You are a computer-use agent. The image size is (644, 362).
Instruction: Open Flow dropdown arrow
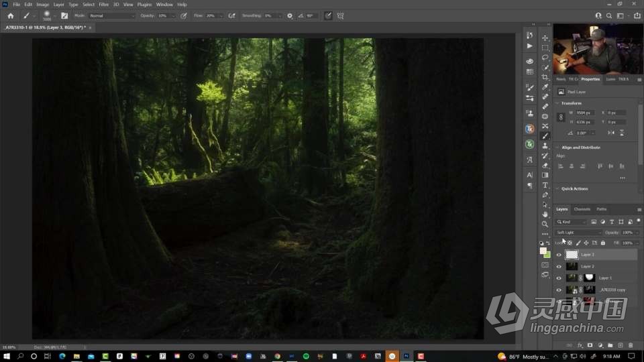(x=221, y=15)
